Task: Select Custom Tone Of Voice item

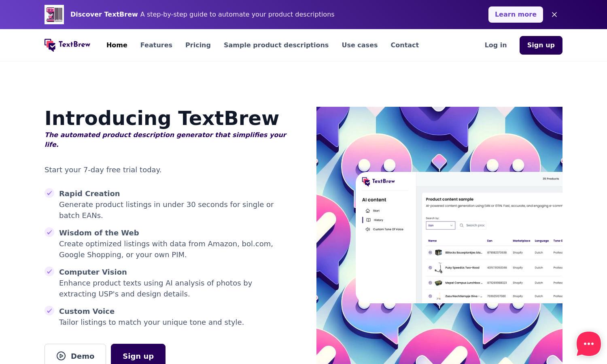Action: [384, 229]
